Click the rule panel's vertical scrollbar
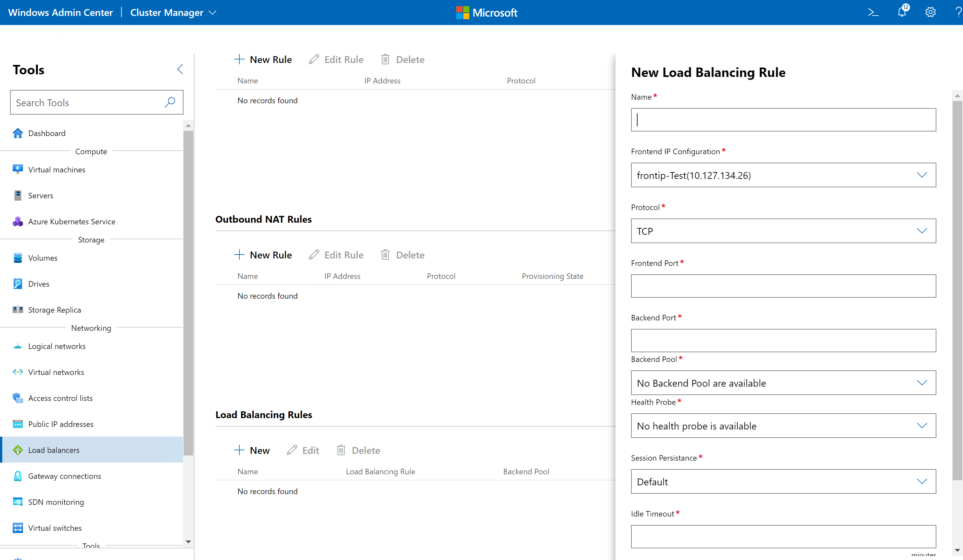The width and height of the screenshot is (963, 560). (x=957, y=290)
